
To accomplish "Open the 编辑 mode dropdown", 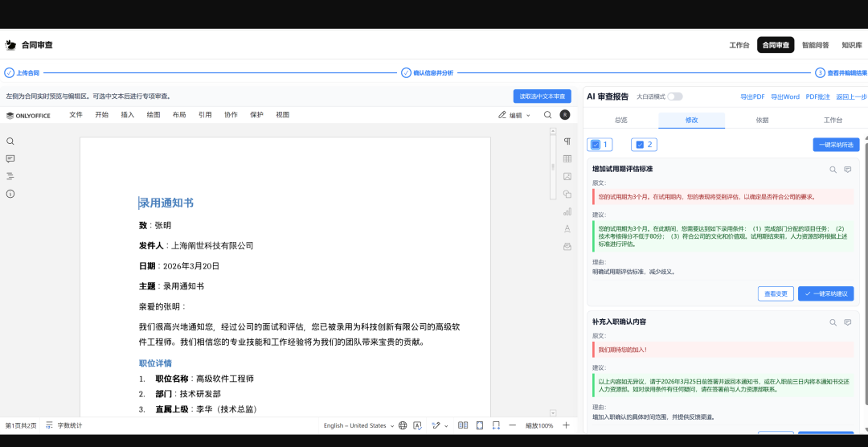I will point(514,115).
